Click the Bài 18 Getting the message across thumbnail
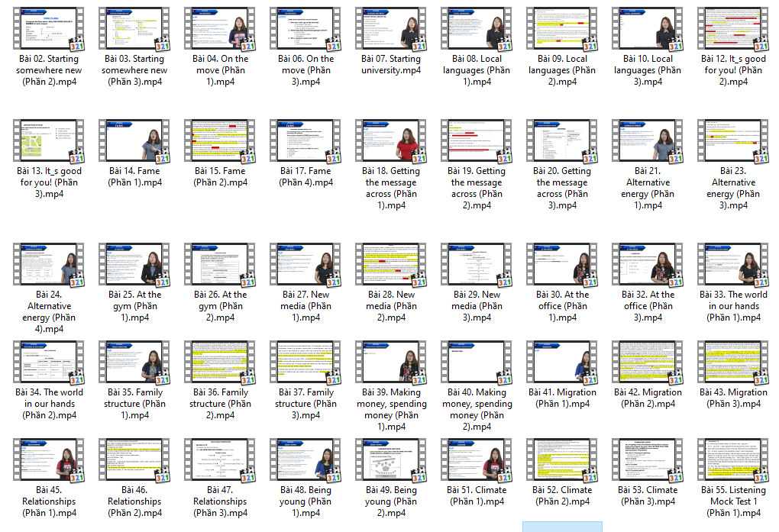Viewport: 779px width, 532px height. coord(390,140)
